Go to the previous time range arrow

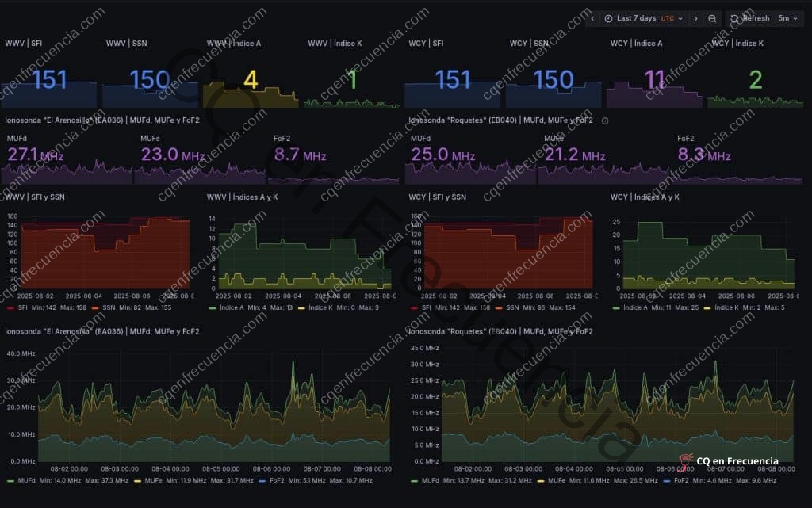[592, 18]
